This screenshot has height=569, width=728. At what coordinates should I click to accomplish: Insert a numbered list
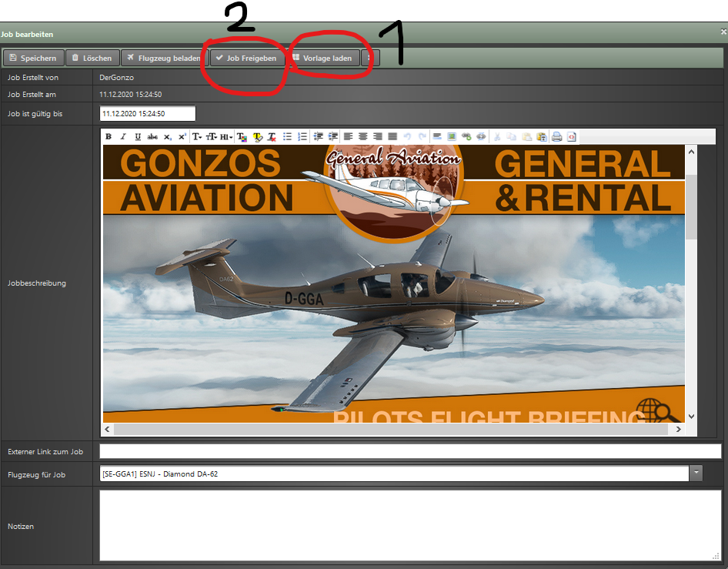click(x=302, y=136)
